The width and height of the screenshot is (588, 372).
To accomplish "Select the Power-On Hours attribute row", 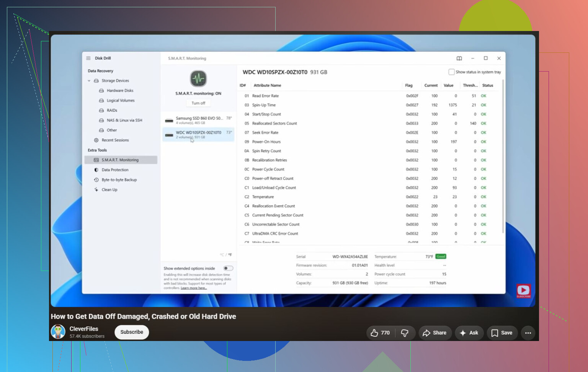I will click(x=369, y=142).
